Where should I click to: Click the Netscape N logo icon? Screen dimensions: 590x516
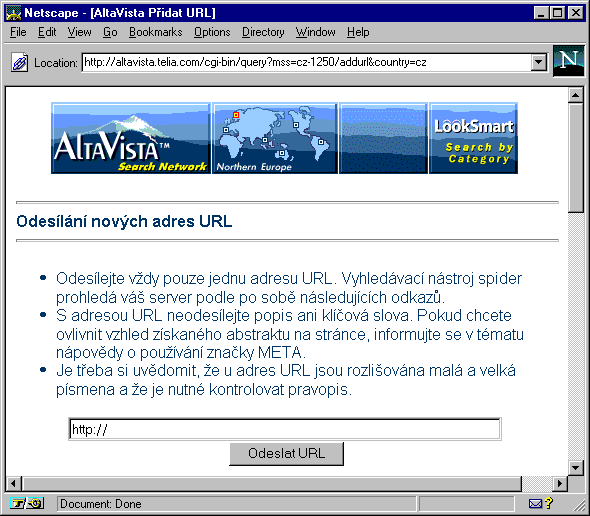tap(569, 61)
